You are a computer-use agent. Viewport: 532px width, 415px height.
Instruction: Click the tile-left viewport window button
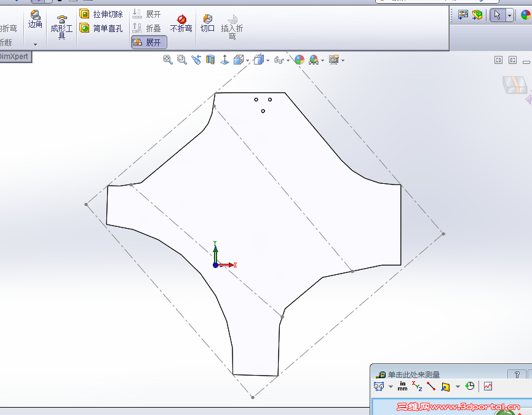click(498, 60)
